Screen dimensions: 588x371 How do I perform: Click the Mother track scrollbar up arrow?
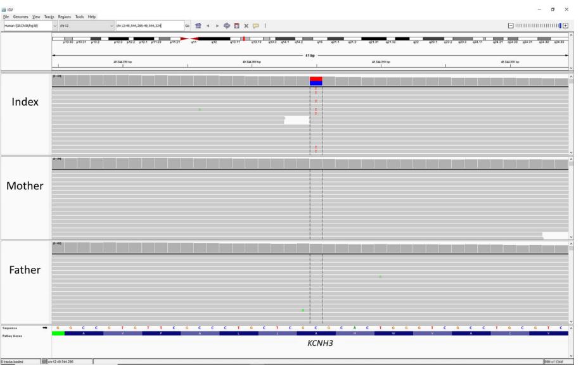pyautogui.click(x=571, y=160)
